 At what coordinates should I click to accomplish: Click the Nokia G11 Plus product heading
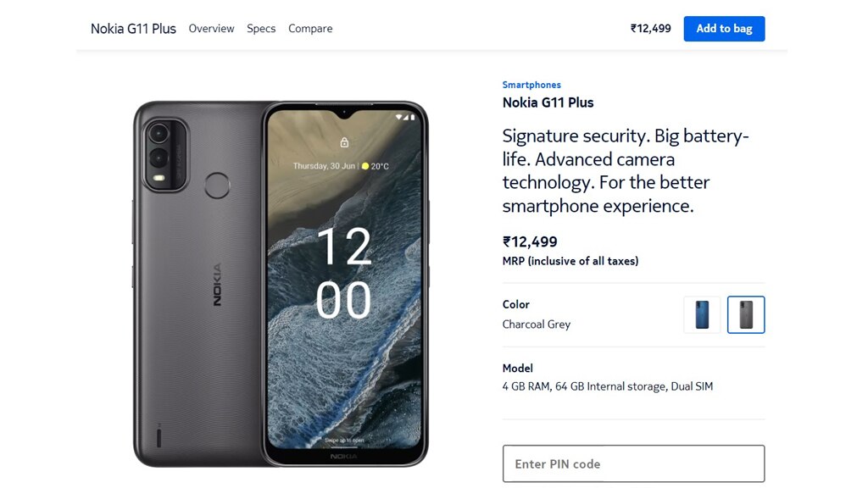point(548,103)
